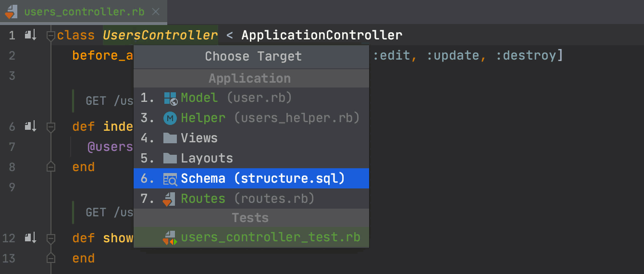Click related-items gutter icon on line 12
The height and width of the screenshot is (274, 644).
pyautogui.click(x=30, y=237)
